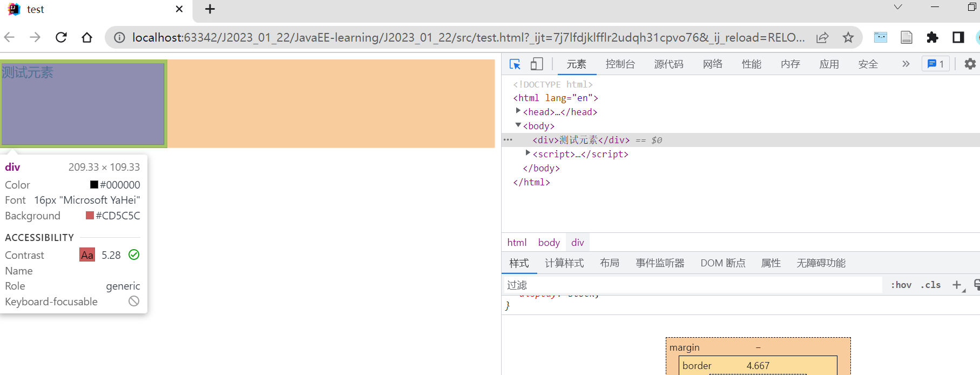Open the 计算样式 sub-tab
The image size is (980, 375).
tap(564, 263)
